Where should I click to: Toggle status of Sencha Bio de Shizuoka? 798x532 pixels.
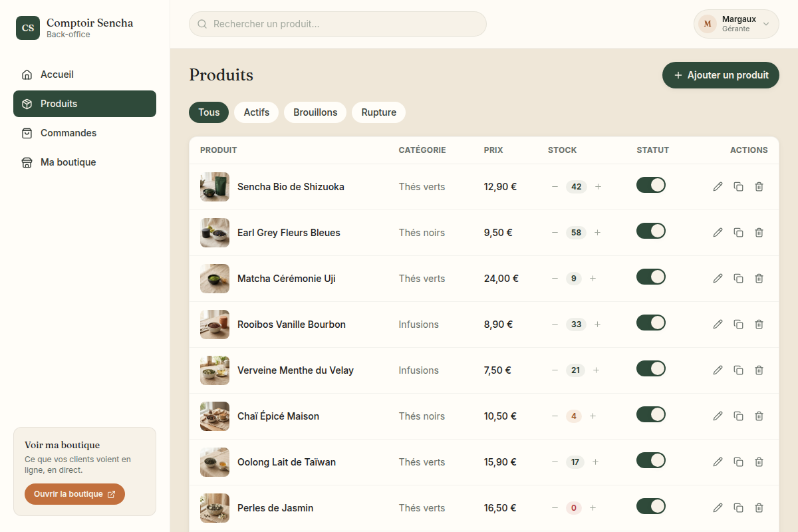651,185
